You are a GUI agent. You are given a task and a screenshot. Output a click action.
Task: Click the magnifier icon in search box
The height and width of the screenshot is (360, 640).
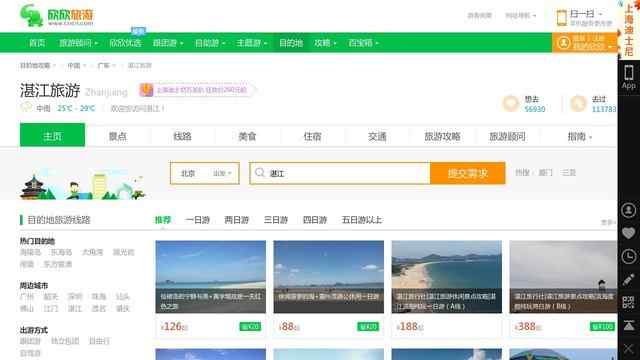260,173
